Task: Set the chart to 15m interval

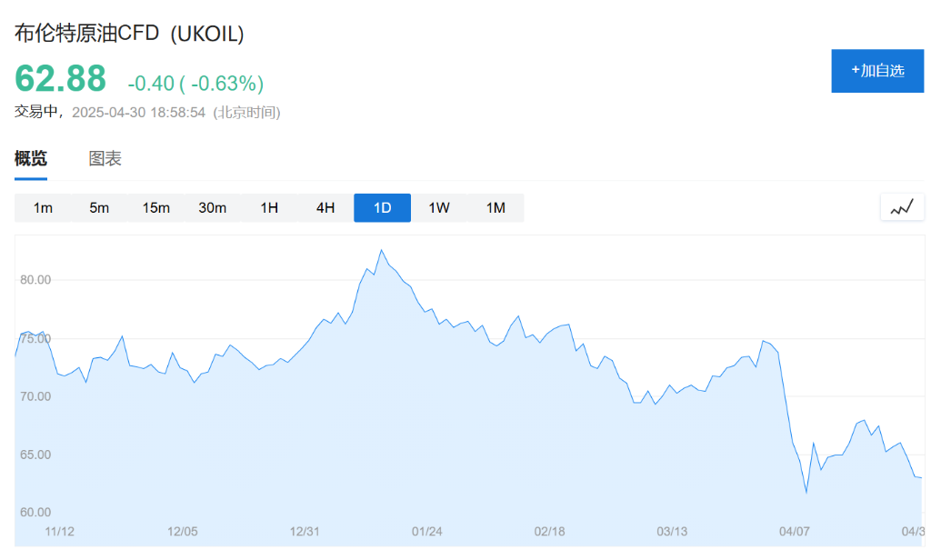Action: click(x=155, y=207)
